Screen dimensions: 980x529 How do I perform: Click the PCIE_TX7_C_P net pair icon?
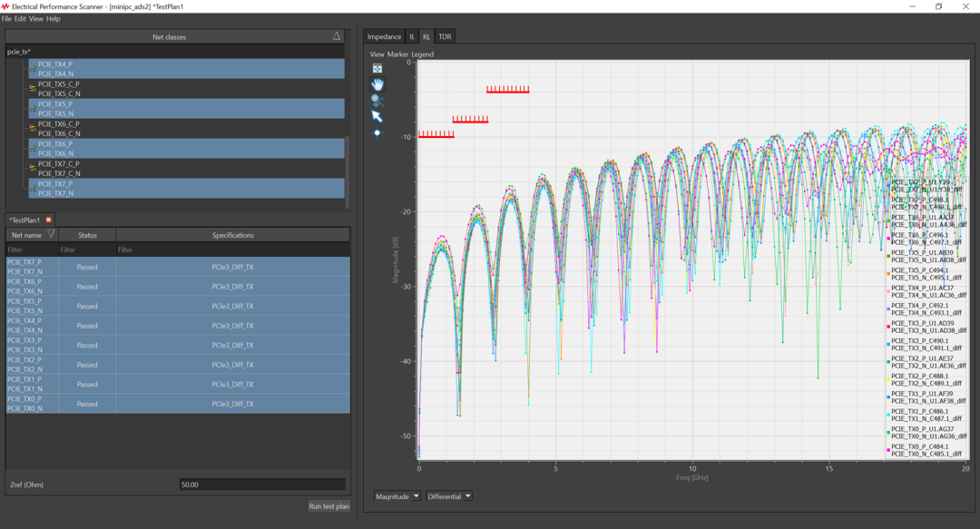click(x=33, y=168)
